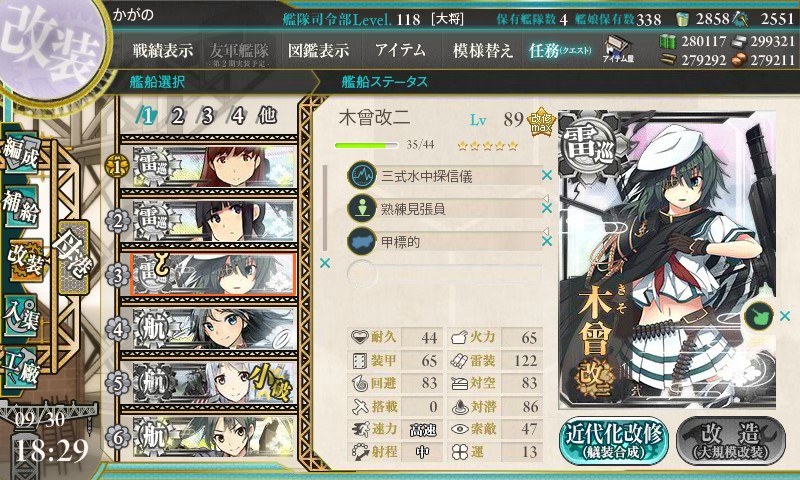This screenshot has height=480, width=800.
Task: Open the 入渠 docking repair icon
Action: pos(20,315)
